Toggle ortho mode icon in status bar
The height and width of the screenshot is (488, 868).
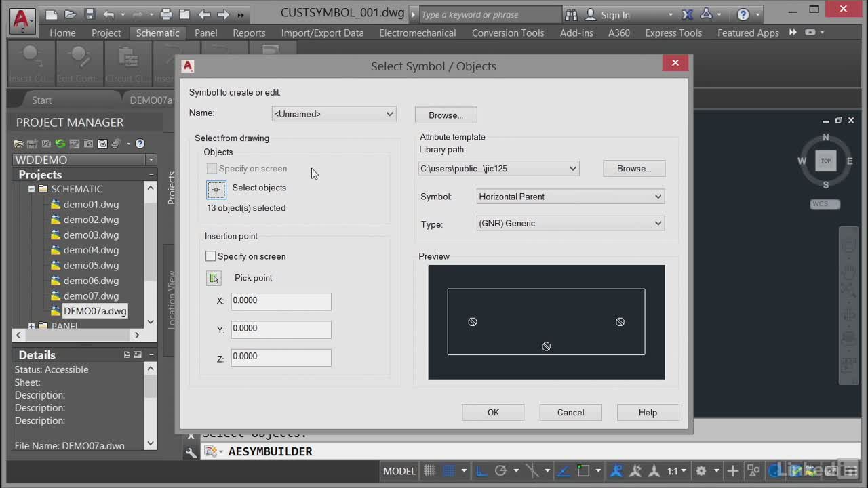tap(481, 470)
